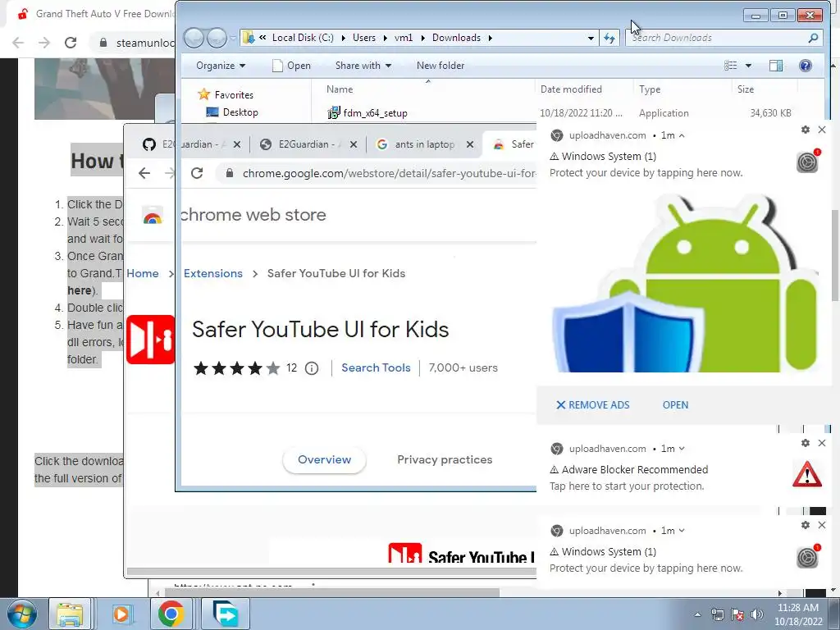840x630 pixels.
Task: Follow the Extensions breadcrumb link
Action: point(213,273)
